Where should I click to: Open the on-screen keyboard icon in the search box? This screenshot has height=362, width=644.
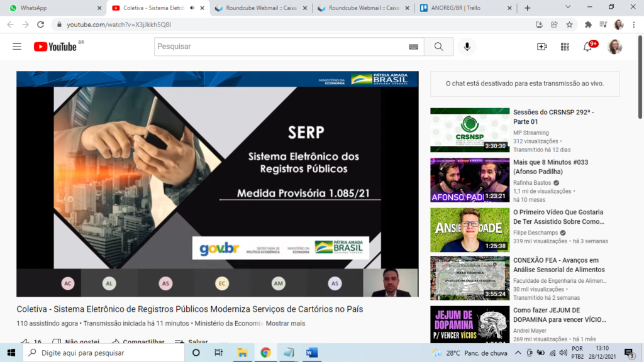coord(413,47)
